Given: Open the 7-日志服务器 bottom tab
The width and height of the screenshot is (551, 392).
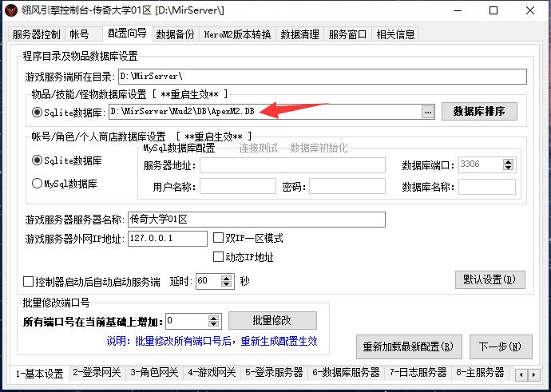Looking at the screenshot, I should (x=418, y=372).
